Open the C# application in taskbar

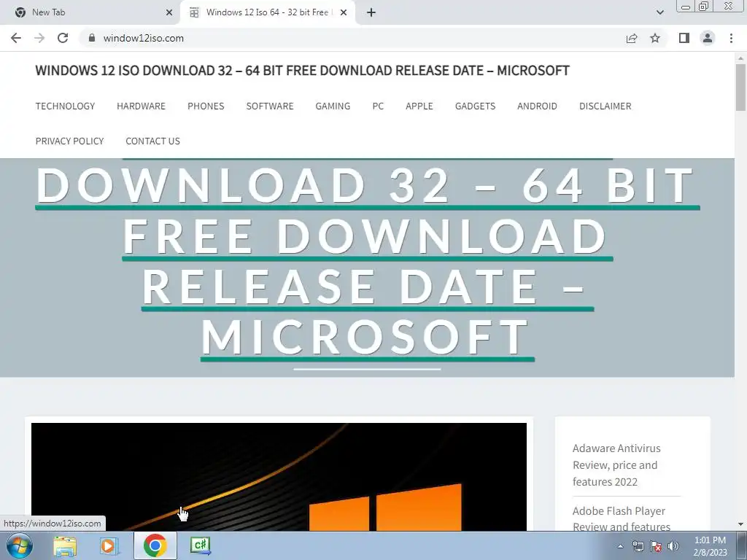[200, 545]
